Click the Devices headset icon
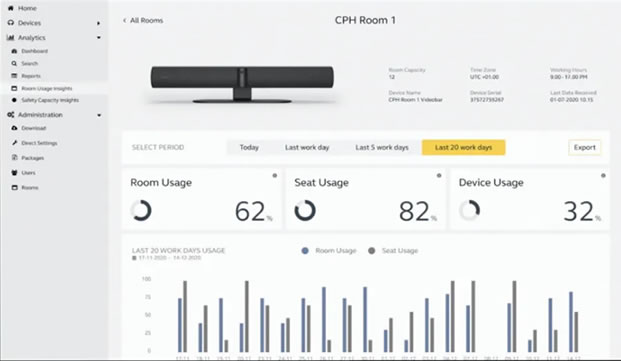This screenshot has height=361, width=621. click(11, 23)
